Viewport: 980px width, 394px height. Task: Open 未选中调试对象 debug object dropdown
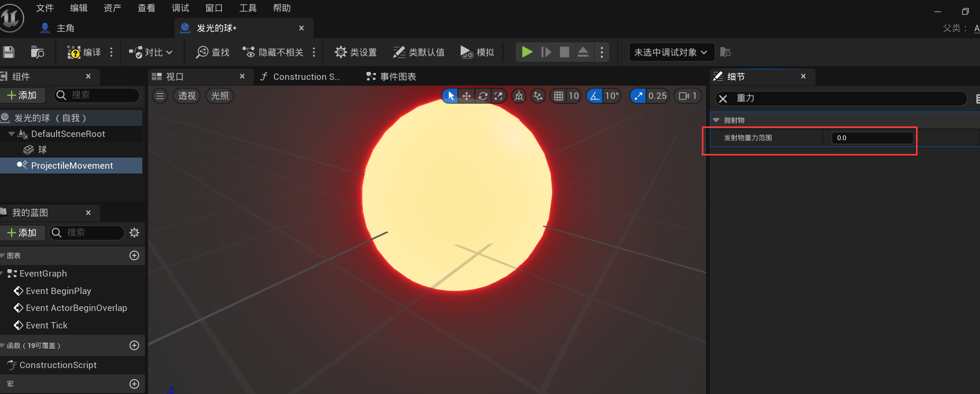pyautogui.click(x=671, y=52)
